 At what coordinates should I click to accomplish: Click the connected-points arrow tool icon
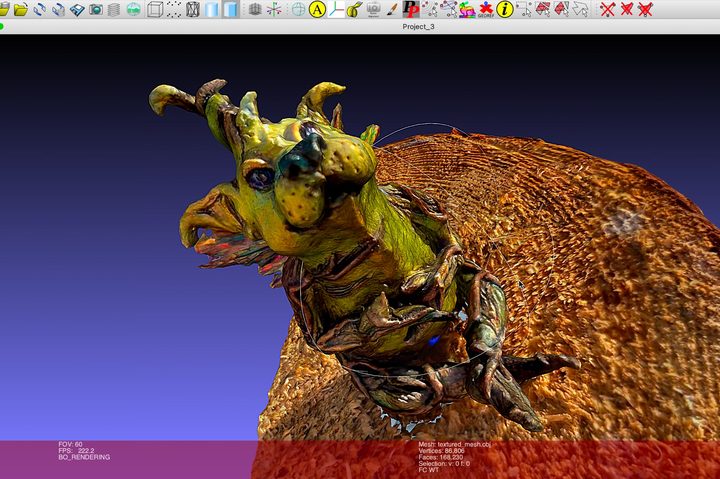point(448,9)
